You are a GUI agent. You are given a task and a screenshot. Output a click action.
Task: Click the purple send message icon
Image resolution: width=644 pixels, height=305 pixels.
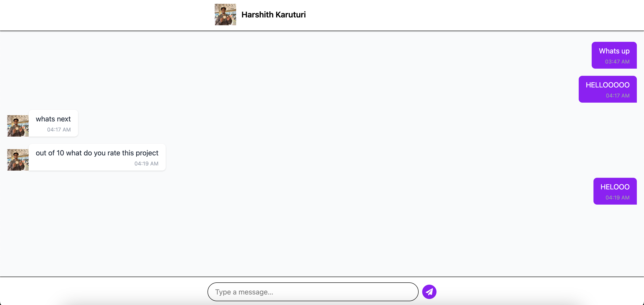[x=429, y=292]
